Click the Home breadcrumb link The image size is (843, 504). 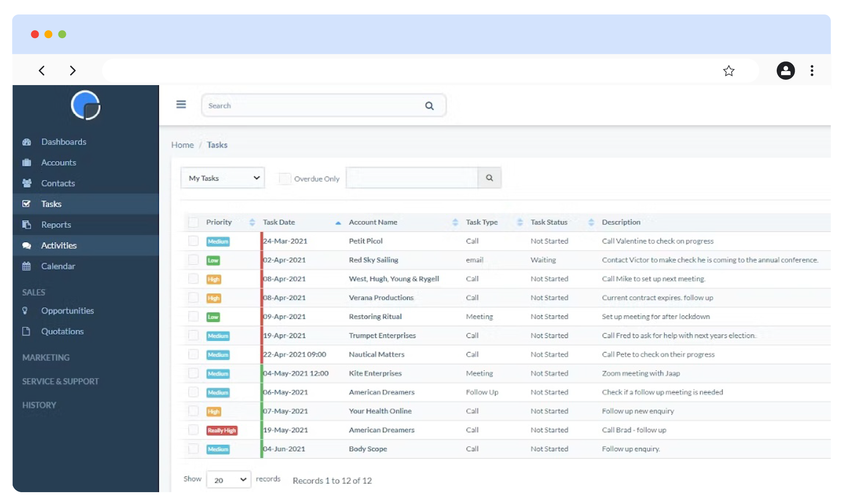click(x=182, y=145)
